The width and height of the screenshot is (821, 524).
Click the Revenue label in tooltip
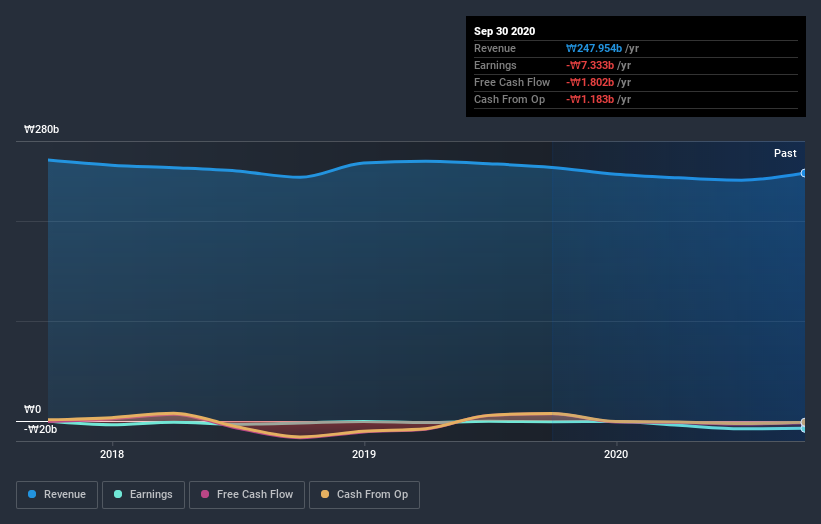click(495, 48)
